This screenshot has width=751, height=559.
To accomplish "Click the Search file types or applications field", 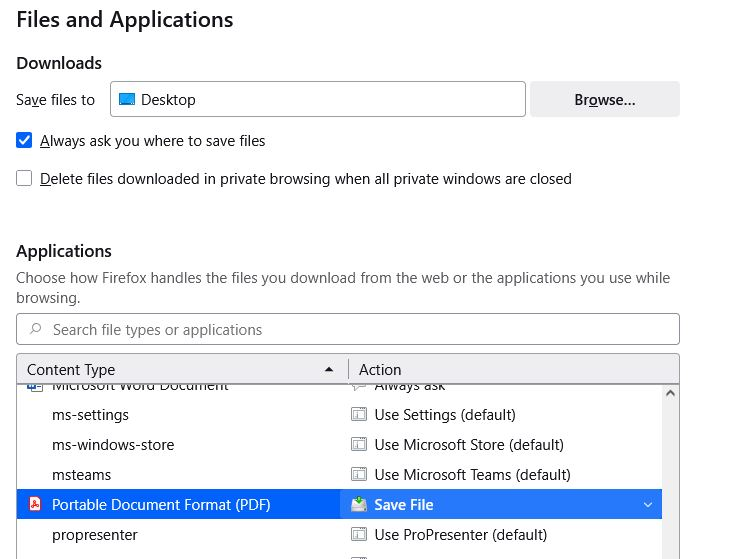I will pos(350,329).
